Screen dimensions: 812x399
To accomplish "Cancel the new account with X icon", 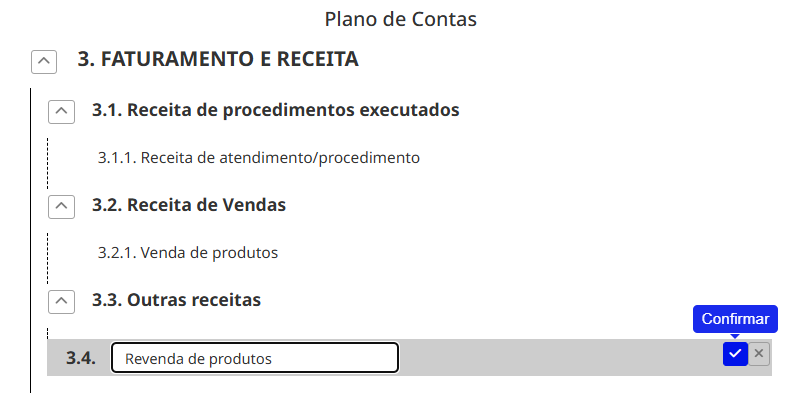I will pos(759,354).
